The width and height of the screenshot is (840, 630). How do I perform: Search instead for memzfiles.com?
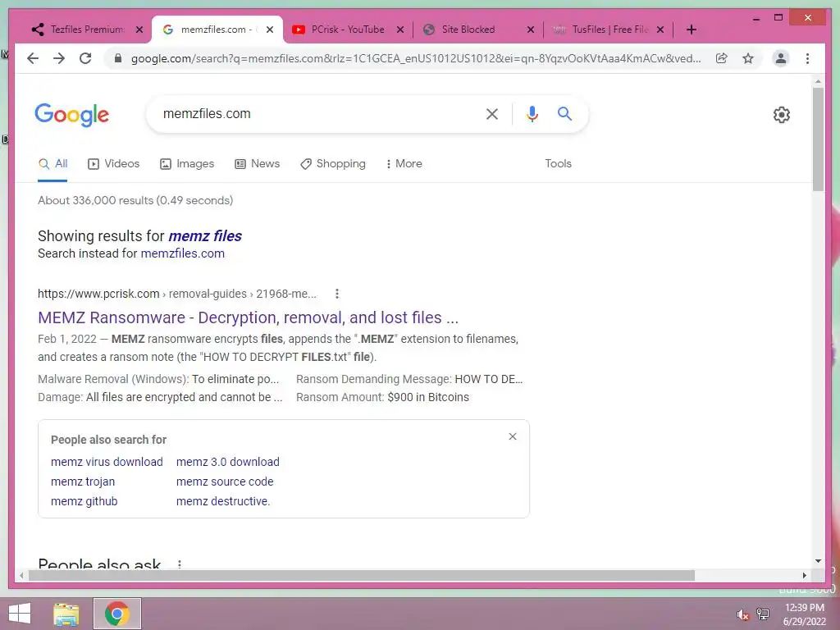click(183, 253)
